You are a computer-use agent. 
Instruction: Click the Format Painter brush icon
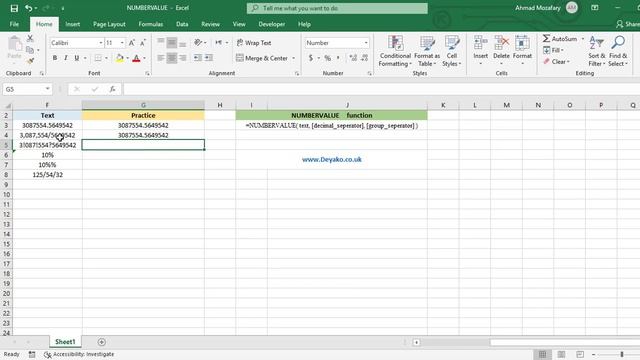point(30,61)
